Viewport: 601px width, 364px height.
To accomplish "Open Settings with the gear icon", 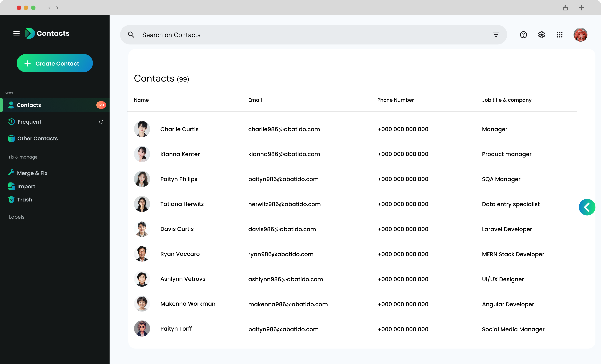I will (542, 35).
